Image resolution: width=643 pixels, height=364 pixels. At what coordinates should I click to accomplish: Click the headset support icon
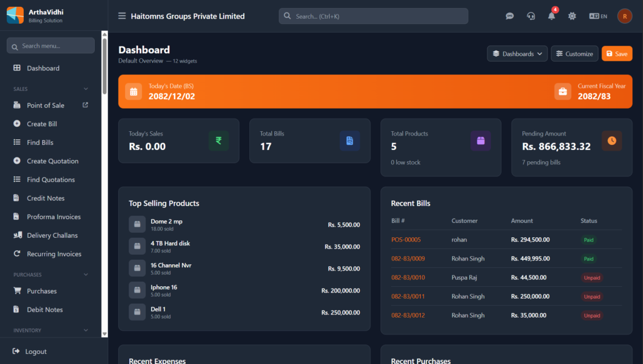click(531, 16)
